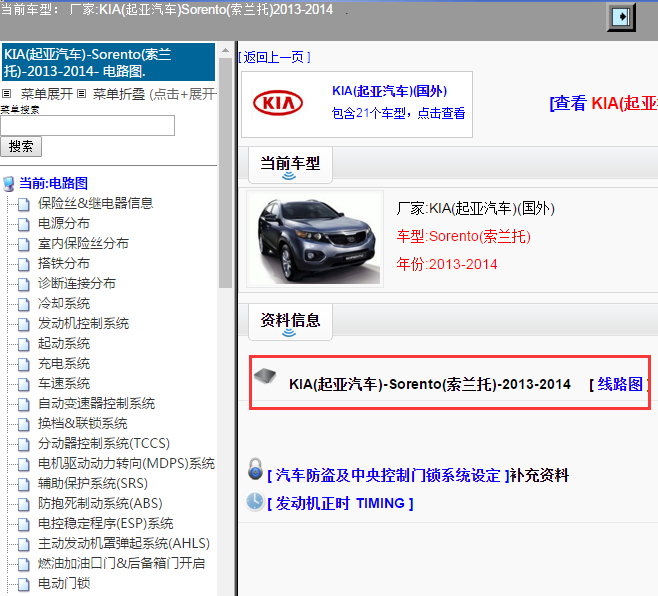
Task: Click the panel collapse arrow icon in header
Action: pos(621,17)
